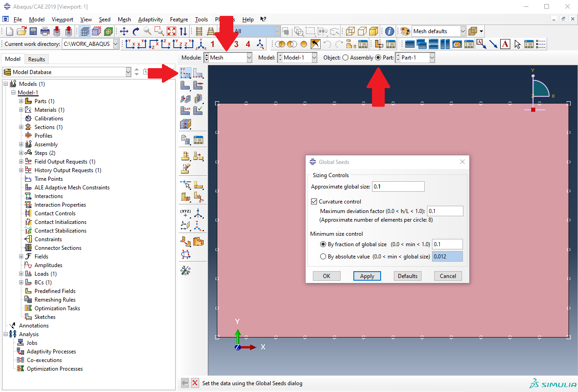Click the Save Model Database floppy icon
Viewport: 578px width, 392px height.
click(x=33, y=31)
